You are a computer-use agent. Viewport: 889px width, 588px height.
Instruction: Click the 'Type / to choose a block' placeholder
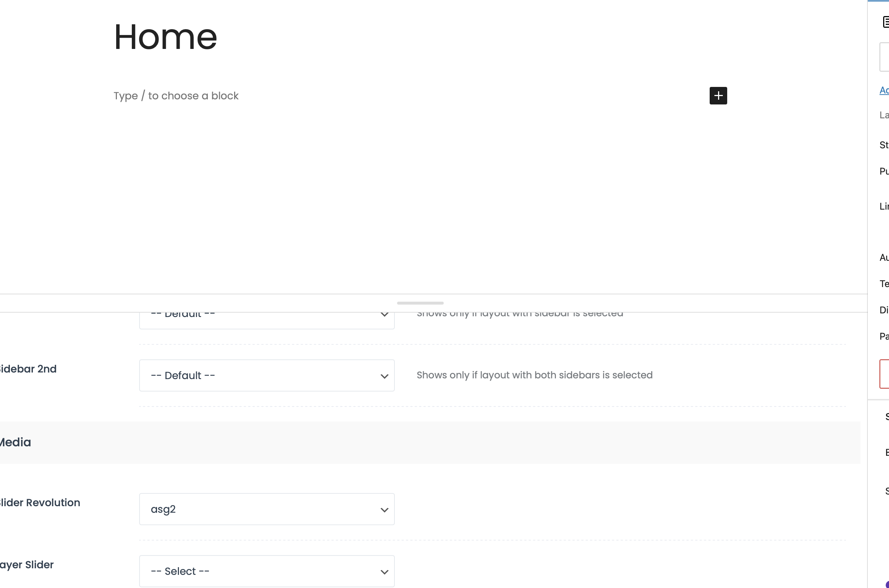pos(176,96)
